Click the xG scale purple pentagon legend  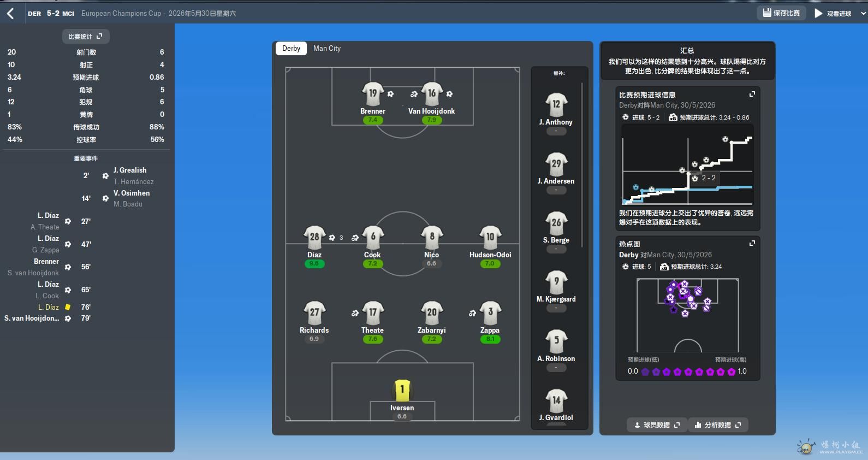pos(688,371)
